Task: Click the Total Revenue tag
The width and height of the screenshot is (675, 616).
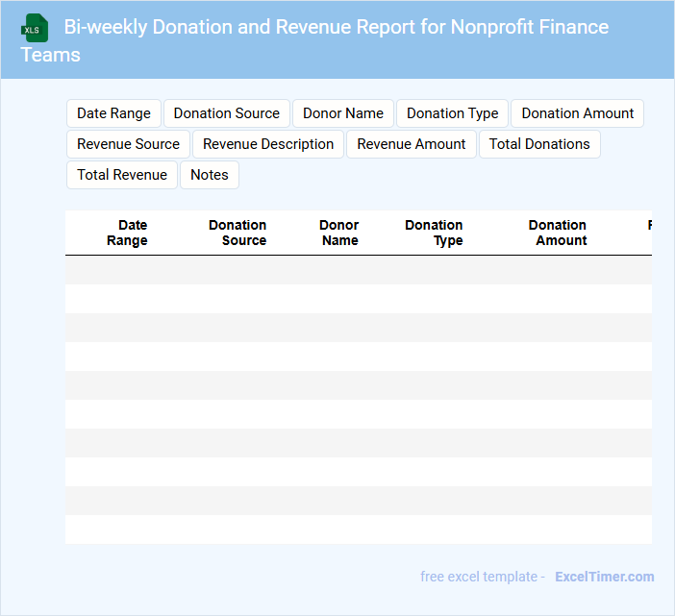Action: [121, 175]
